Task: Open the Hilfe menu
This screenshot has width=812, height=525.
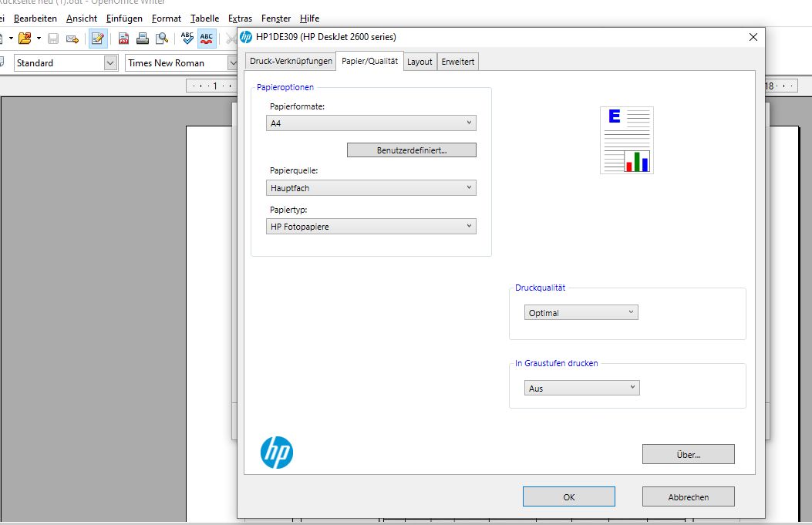Action: (x=310, y=19)
